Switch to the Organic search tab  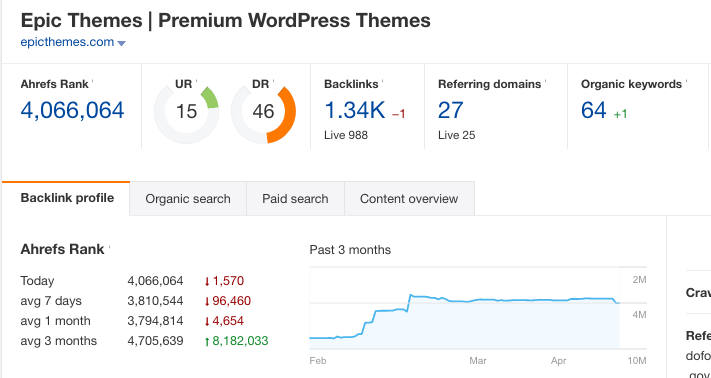coord(188,199)
